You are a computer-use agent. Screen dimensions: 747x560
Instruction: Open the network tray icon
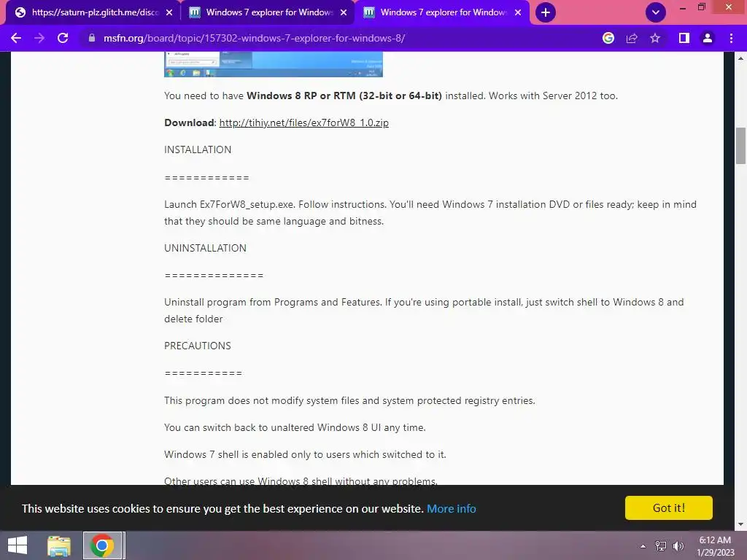point(661,546)
